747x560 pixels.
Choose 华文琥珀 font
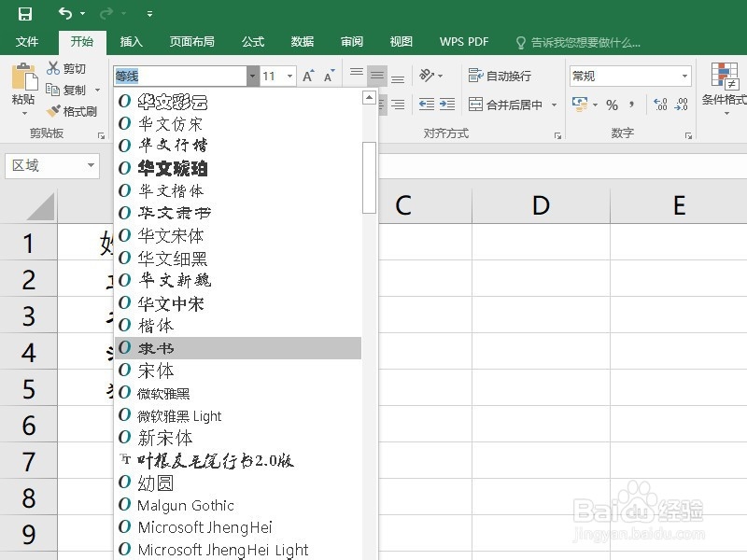tap(237, 168)
